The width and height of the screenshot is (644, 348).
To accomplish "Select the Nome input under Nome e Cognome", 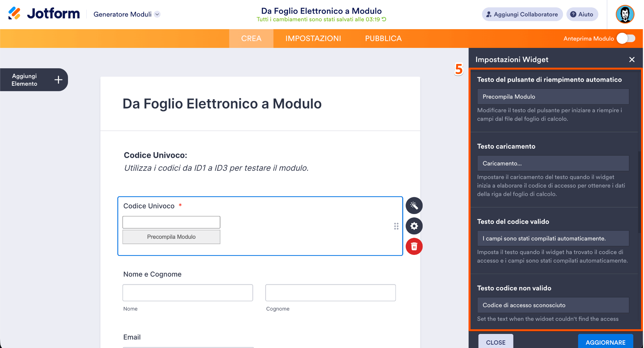I will 188,292.
